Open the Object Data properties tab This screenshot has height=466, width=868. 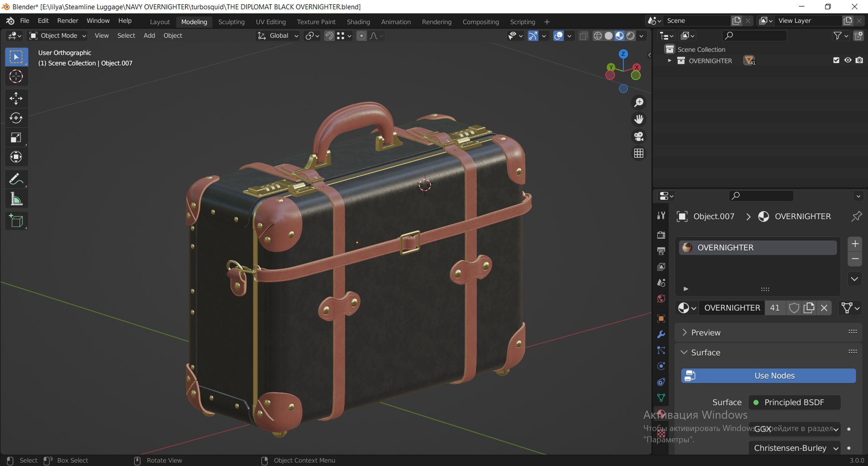[x=661, y=398]
